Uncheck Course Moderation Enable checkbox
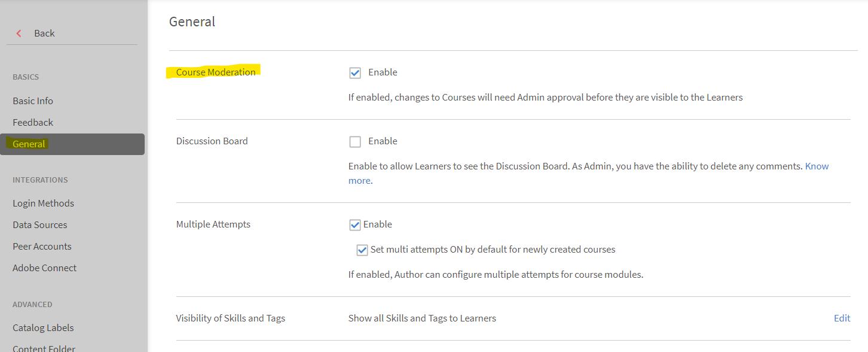 coord(355,73)
